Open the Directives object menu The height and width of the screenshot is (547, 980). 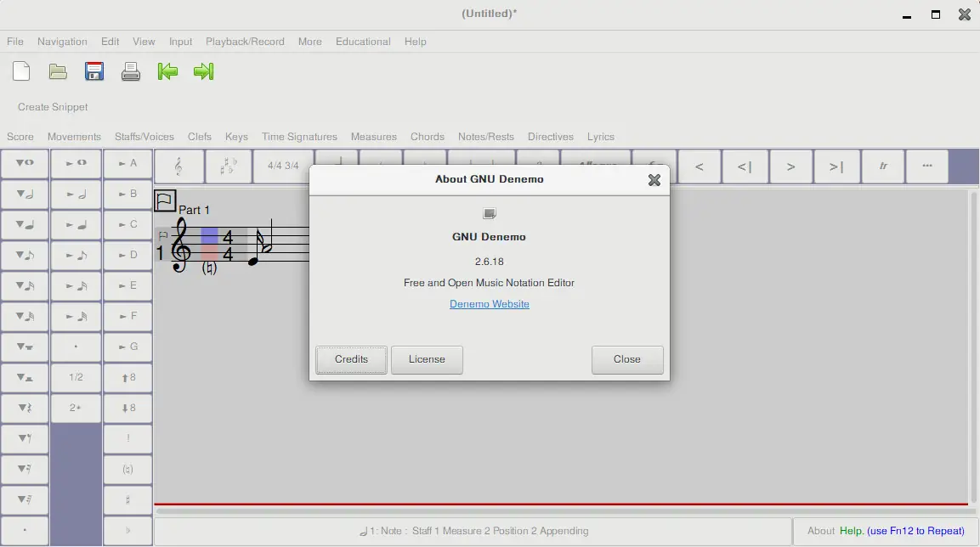coord(551,136)
